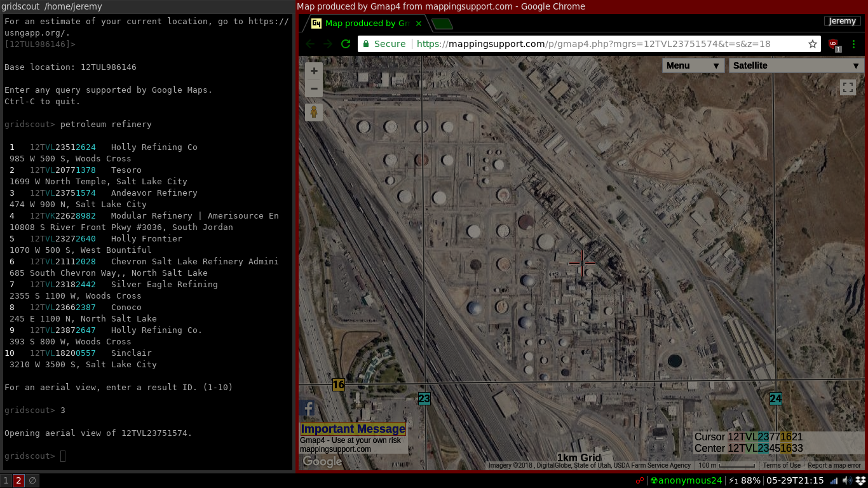Open Chrome's three-dot menu
This screenshot has height=488, width=868.
pos(853,44)
